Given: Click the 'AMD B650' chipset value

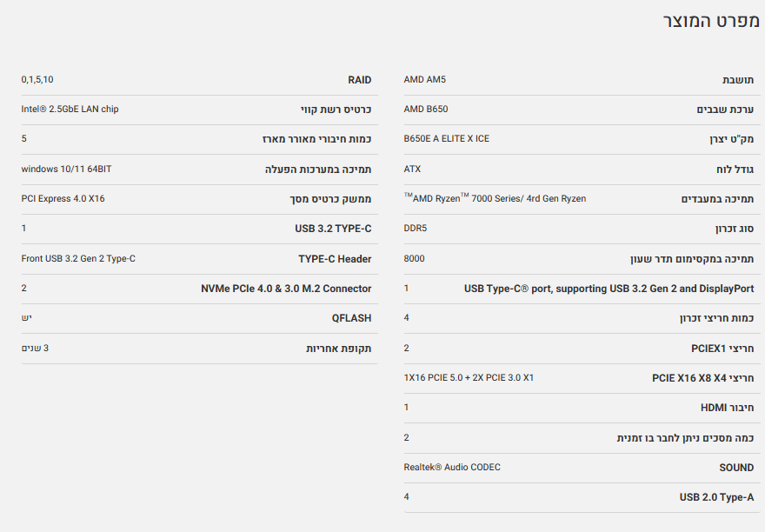Looking at the screenshot, I should click(426, 110).
